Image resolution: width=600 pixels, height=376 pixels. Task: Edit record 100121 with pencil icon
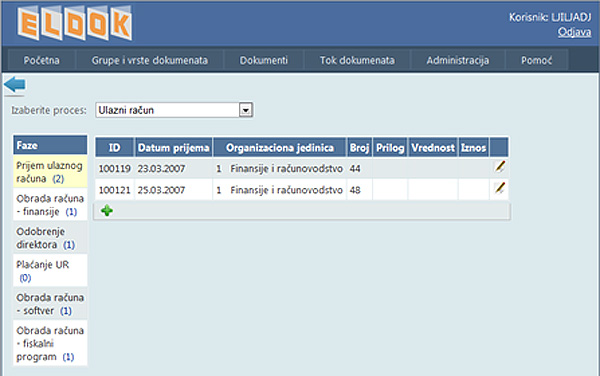pos(499,189)
